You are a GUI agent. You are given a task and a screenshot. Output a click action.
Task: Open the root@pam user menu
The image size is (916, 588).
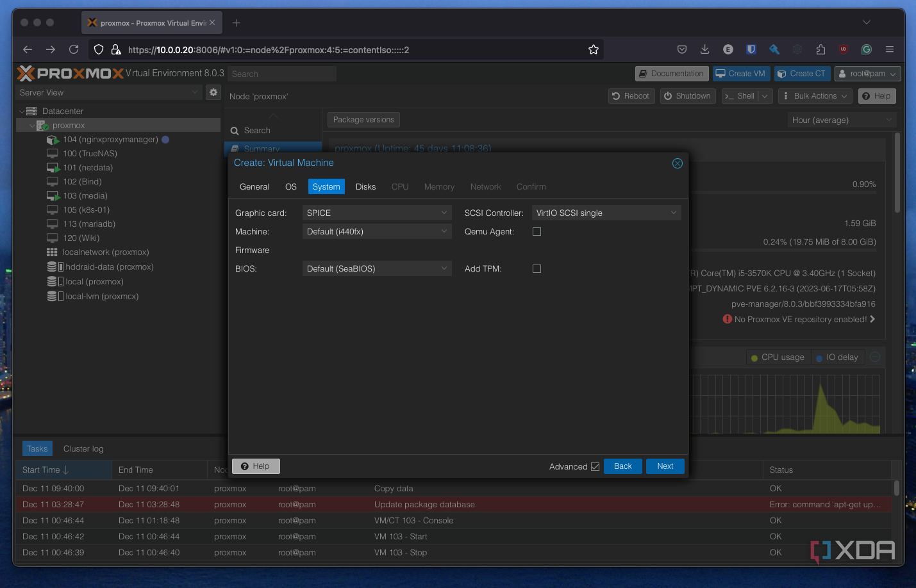pyautogui.click(x=867, y=74)
